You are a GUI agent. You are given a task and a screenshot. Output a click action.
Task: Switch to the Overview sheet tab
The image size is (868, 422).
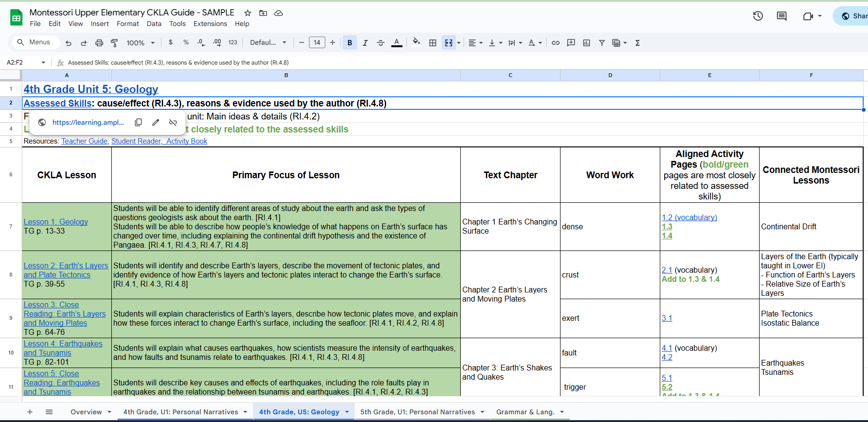[86, 412]
